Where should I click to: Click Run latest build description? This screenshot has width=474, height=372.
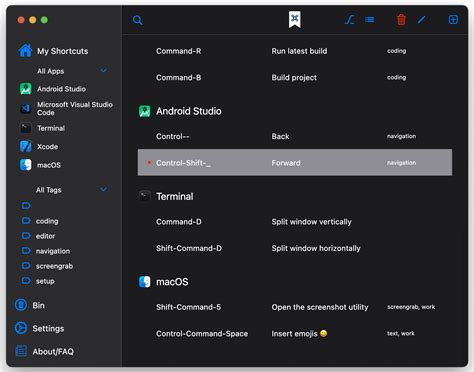tap(299, 51)
